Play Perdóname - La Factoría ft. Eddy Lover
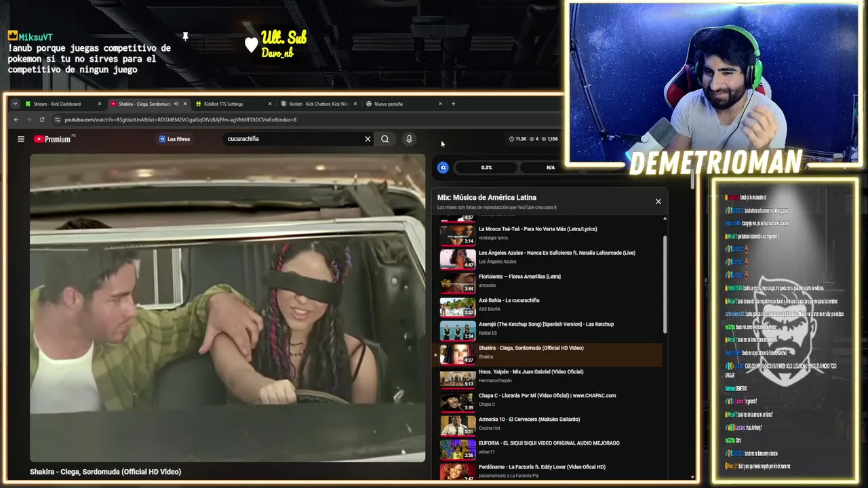The height and width of the screenshot is (488, 868). click(542, 466)
